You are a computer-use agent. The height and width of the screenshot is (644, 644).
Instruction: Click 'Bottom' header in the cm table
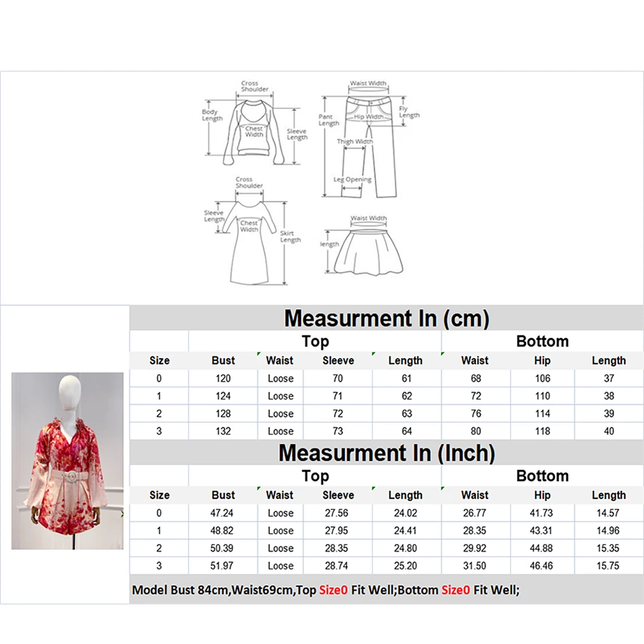click(x=542, y=341)
